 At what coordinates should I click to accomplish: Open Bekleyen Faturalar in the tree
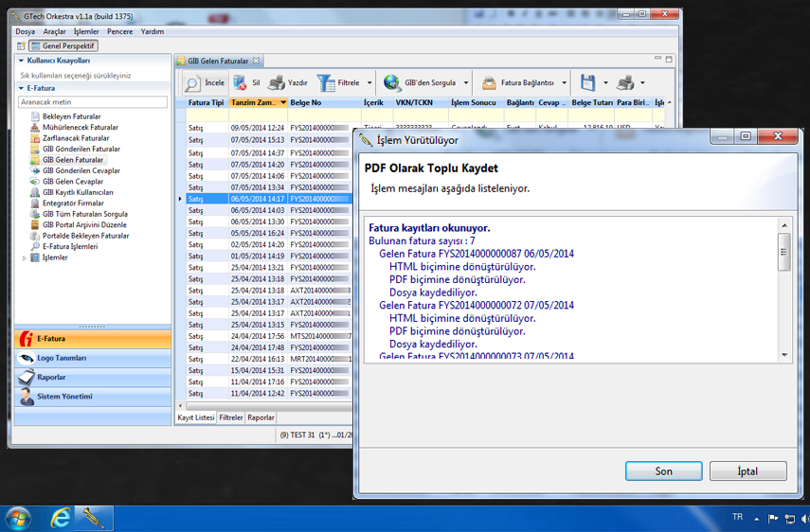coord(71,116)
